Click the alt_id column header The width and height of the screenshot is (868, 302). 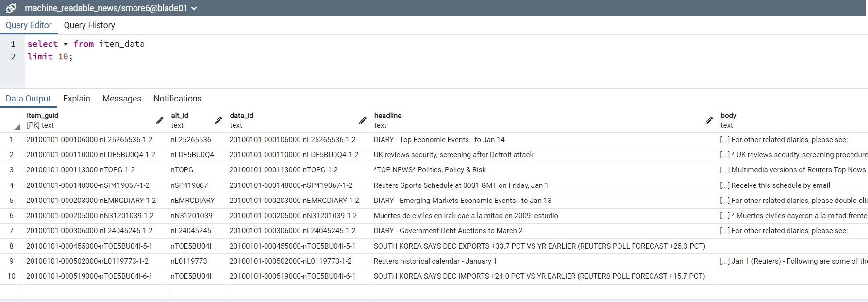pos(197,120)
